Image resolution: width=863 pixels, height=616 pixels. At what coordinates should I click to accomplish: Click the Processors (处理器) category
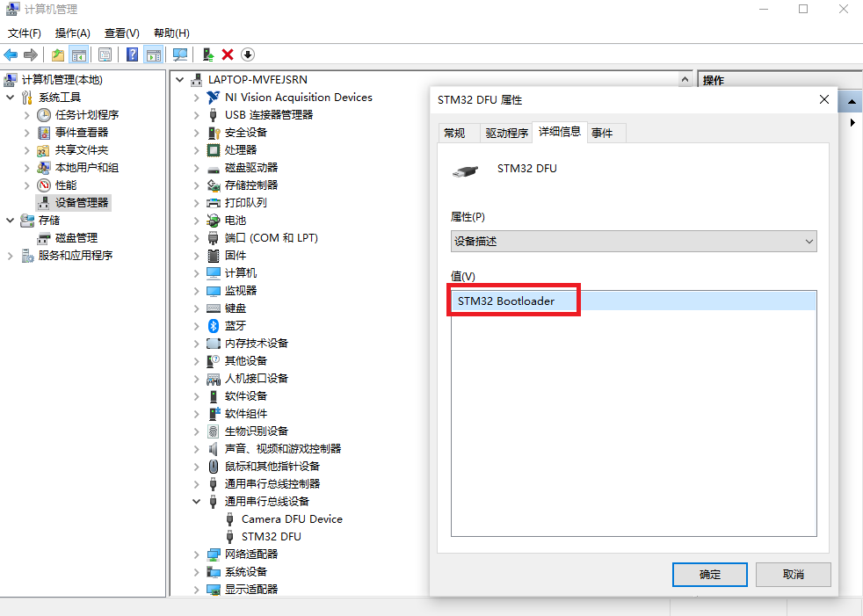[241, 149]
